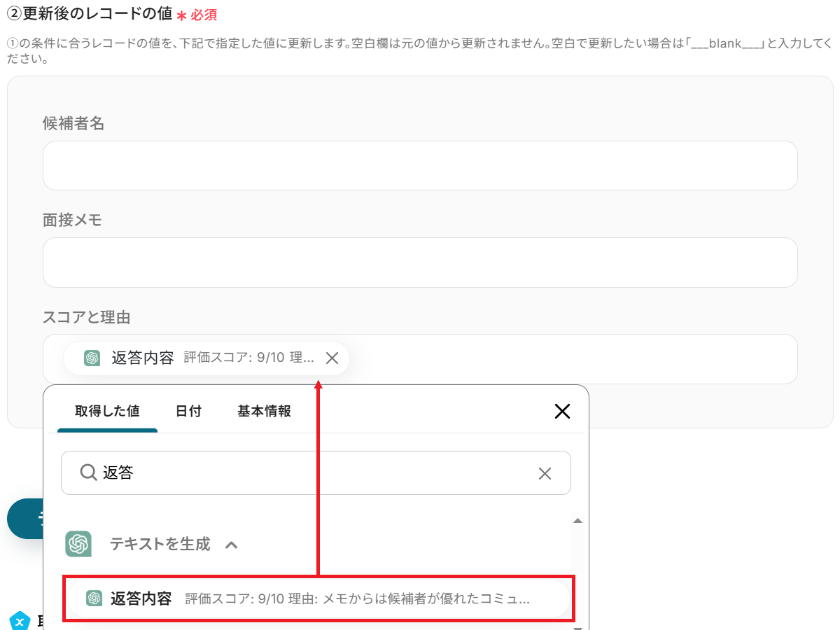This screenshot has height=630, width=840.
Task: Click the 返答内容 text in the inserted chip
Action: point(143,358)
